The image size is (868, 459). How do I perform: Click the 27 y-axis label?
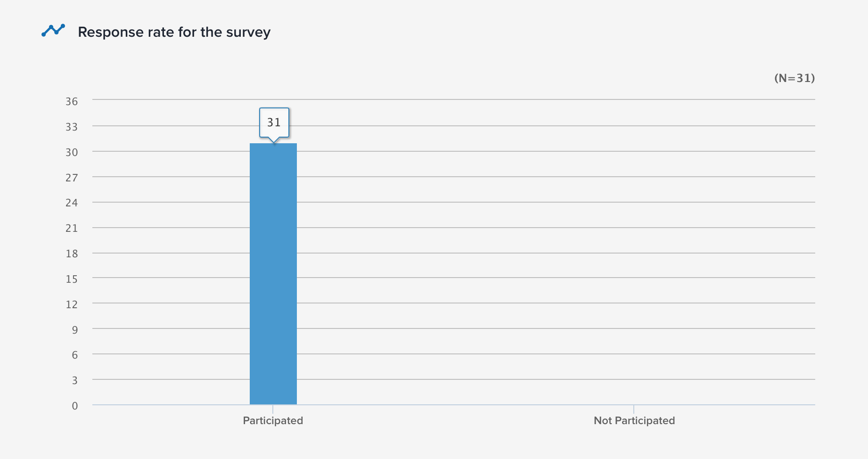tap(72, 178)
